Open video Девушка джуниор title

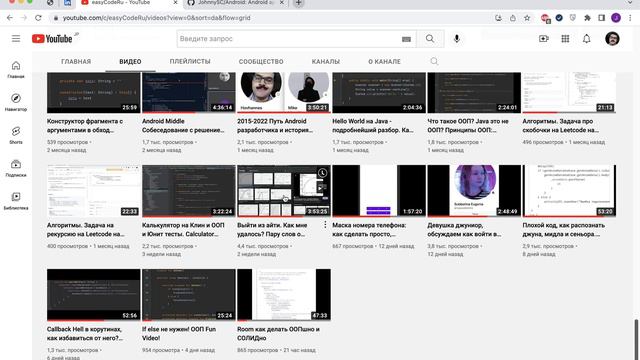[464, 230]
